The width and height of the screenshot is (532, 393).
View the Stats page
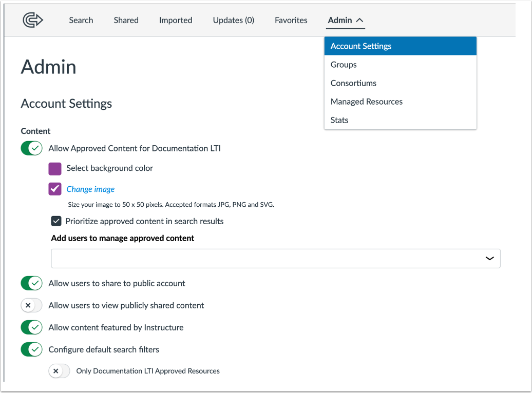click(x=339, y=120)
